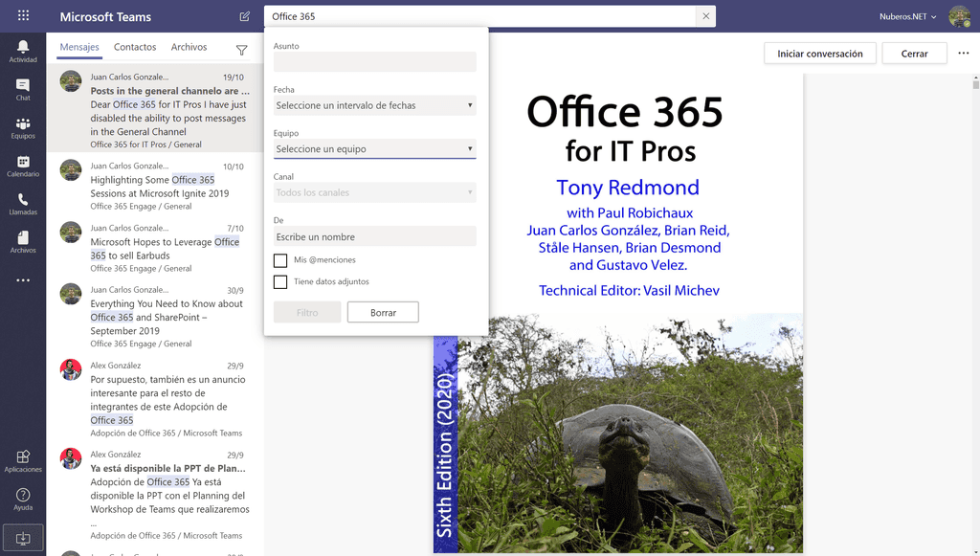This screenshot has height=556, width=980.
Task: Click the Office 365 search input
Action: [480, 16]
